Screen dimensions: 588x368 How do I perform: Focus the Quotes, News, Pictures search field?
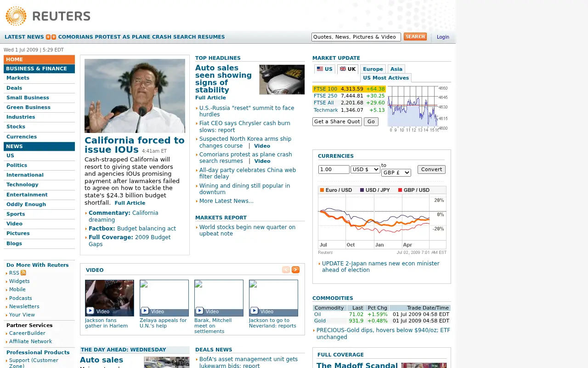[356, 37]
